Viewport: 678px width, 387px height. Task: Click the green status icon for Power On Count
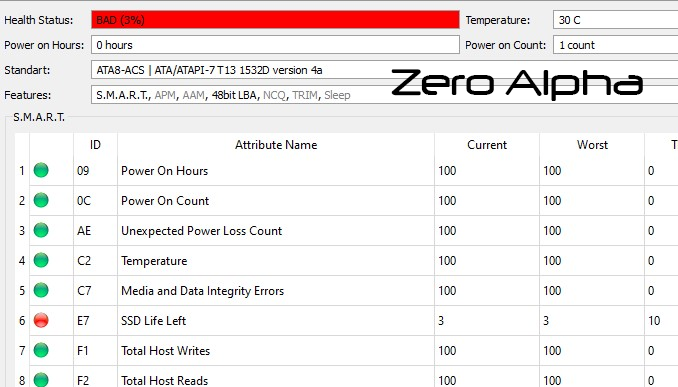point(41,200)
